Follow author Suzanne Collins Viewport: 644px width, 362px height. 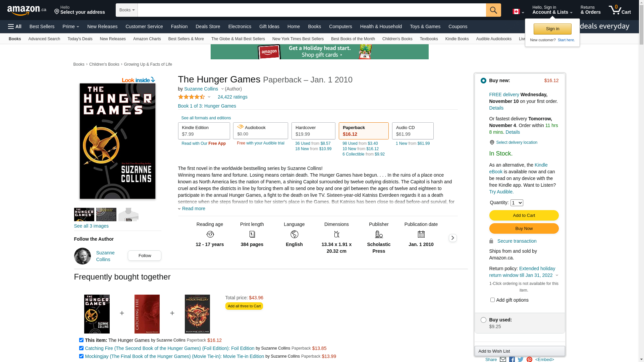tap(145, 255)
